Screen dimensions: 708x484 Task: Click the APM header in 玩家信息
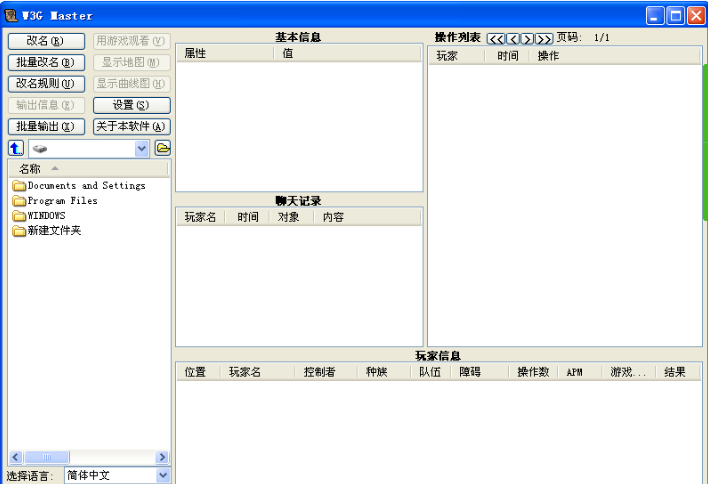(580, 372)
